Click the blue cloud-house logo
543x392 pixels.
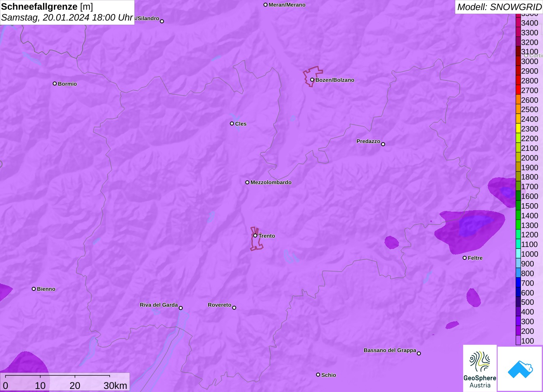(x=520, y=369)
